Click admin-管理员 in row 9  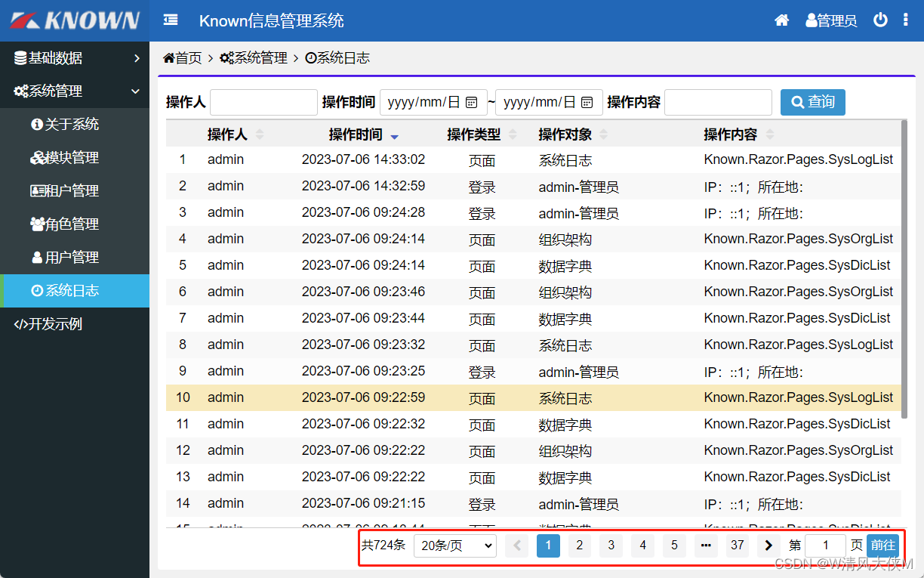[578, 372]
